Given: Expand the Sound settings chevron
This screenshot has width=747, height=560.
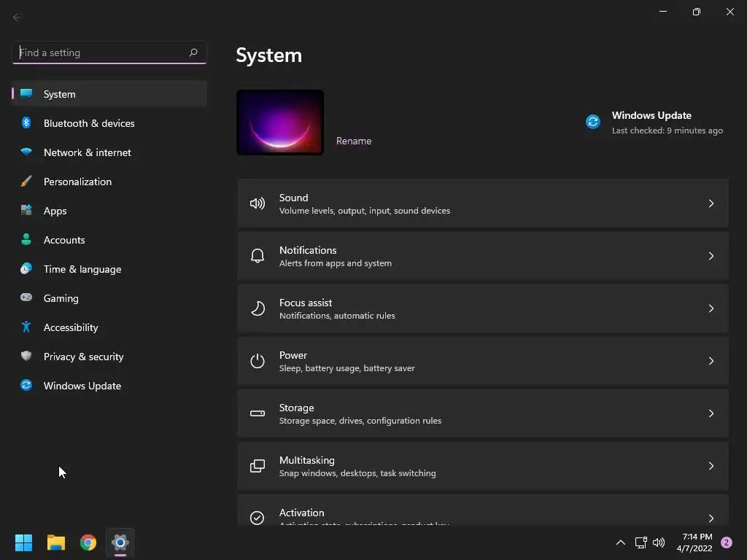Looking at the screenshot, I should (711, 203).
